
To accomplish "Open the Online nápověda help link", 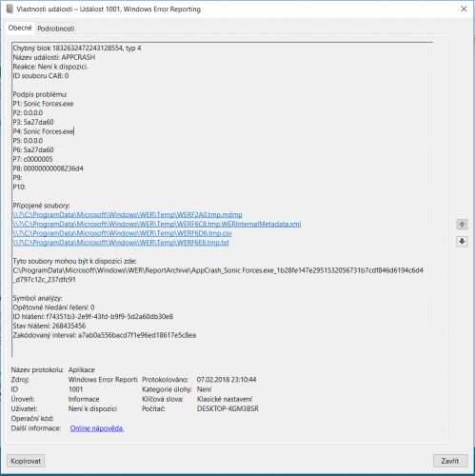I will click(97, 428).
